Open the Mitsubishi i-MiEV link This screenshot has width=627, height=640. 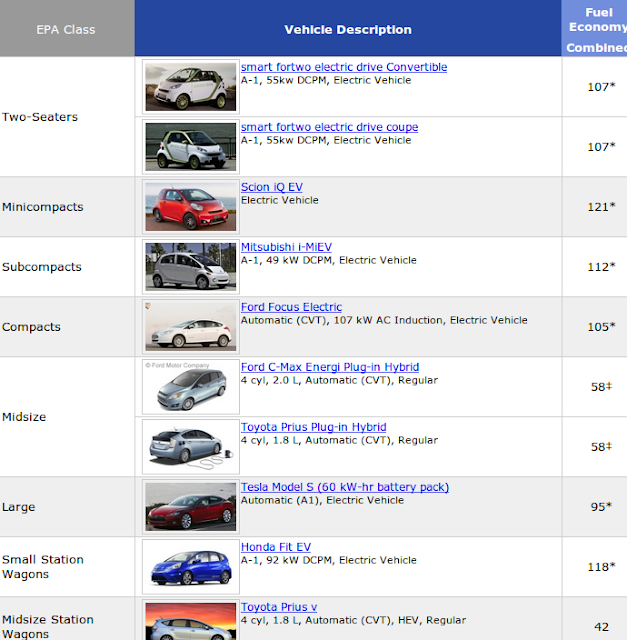286,247
